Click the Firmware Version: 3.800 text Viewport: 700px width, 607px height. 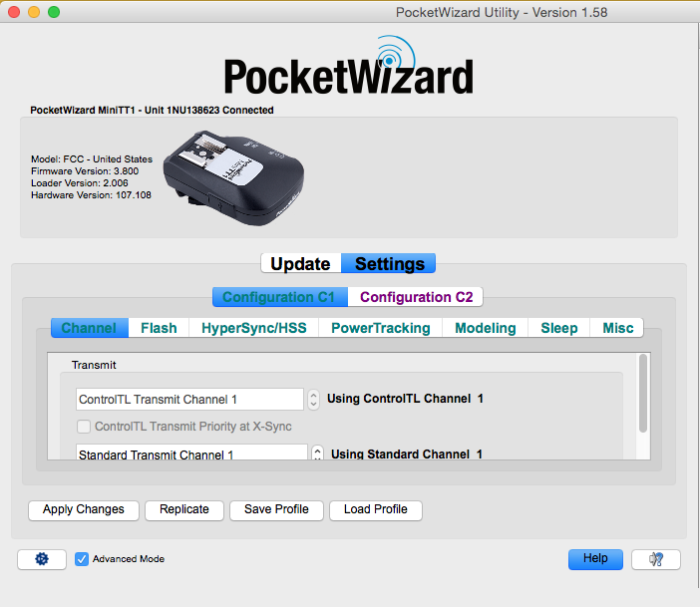[x=85, y=171]
